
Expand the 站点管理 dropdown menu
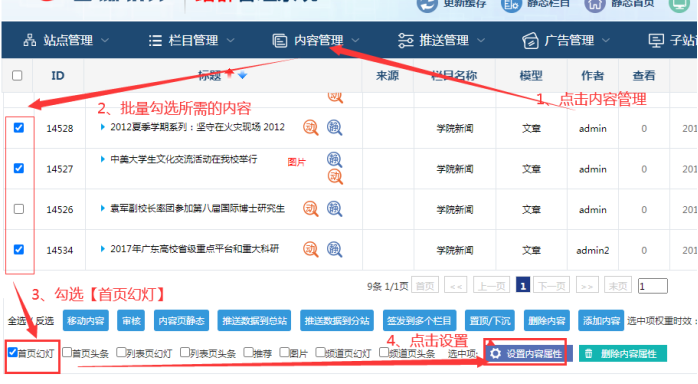tap(66, 40)
